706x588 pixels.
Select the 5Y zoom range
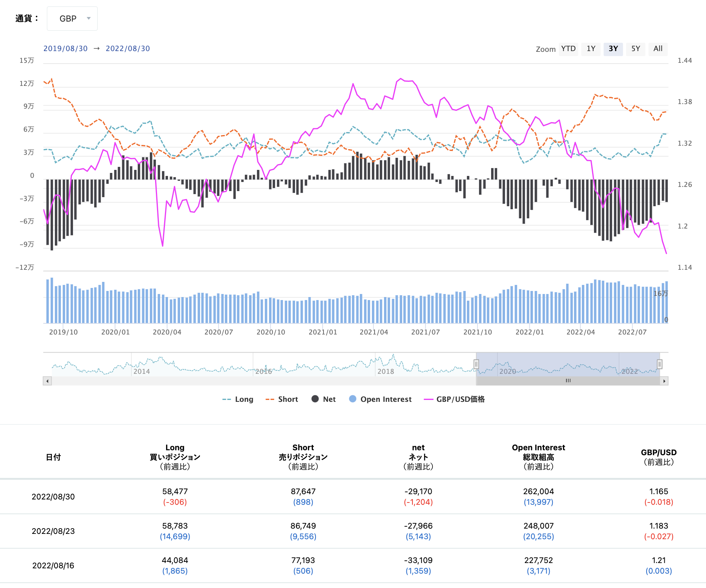tap(636, 49)
